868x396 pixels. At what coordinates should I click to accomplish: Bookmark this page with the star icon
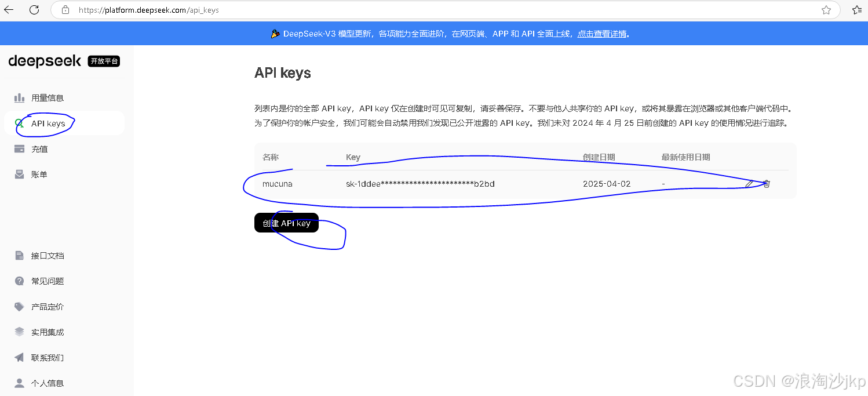[826, 10]
